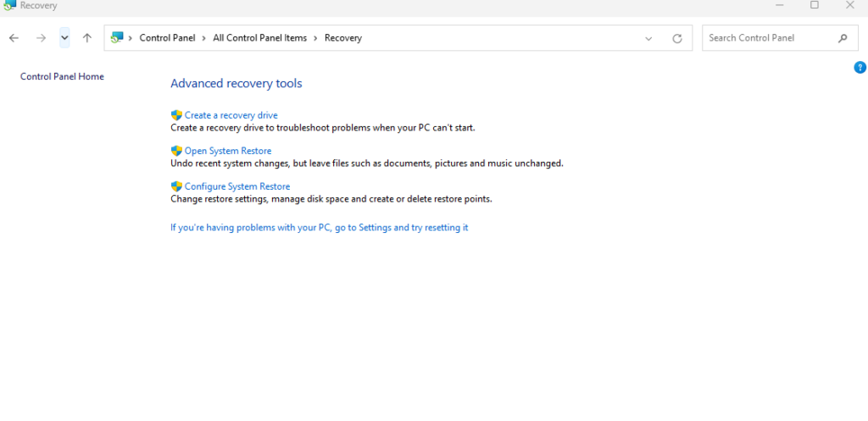This screenshot has width=868, height=421.
Task: Launch Open System Restore
Action: (x=228, y=151)
